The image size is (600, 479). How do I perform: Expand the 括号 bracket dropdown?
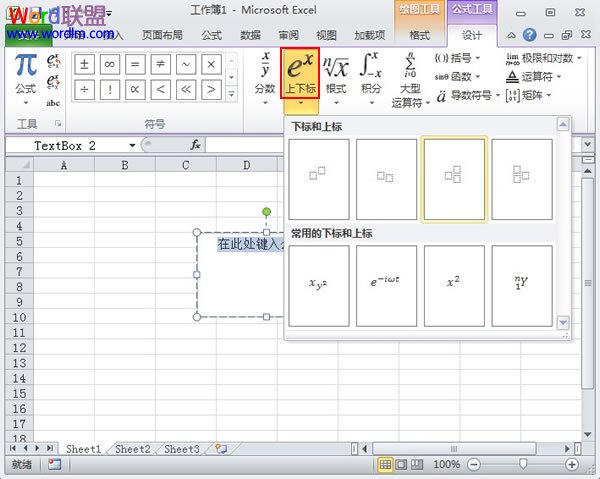tap(462, 58)
